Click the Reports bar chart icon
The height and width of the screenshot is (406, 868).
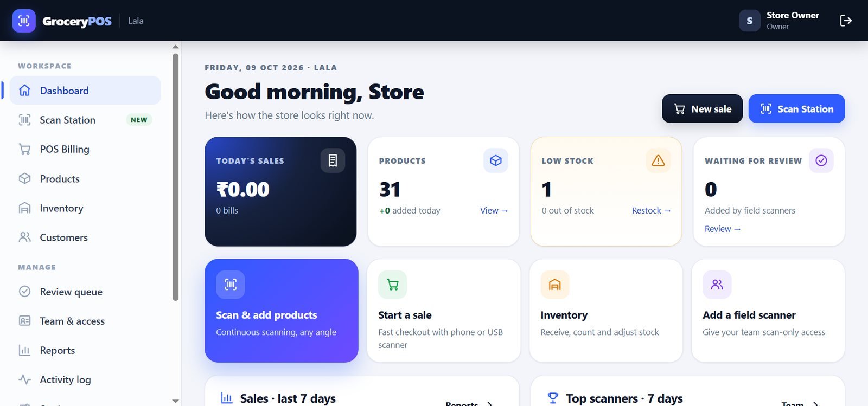coord(25,350)
